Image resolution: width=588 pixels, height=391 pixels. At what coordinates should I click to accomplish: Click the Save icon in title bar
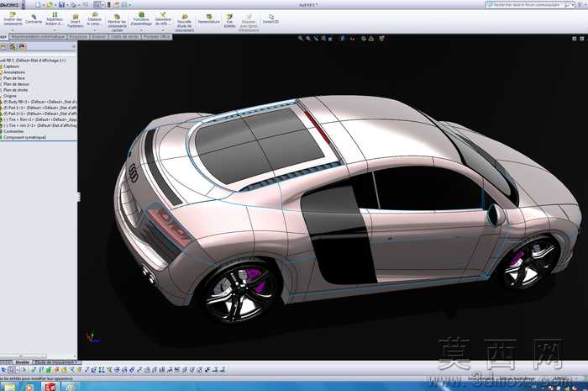coord(61,5)
